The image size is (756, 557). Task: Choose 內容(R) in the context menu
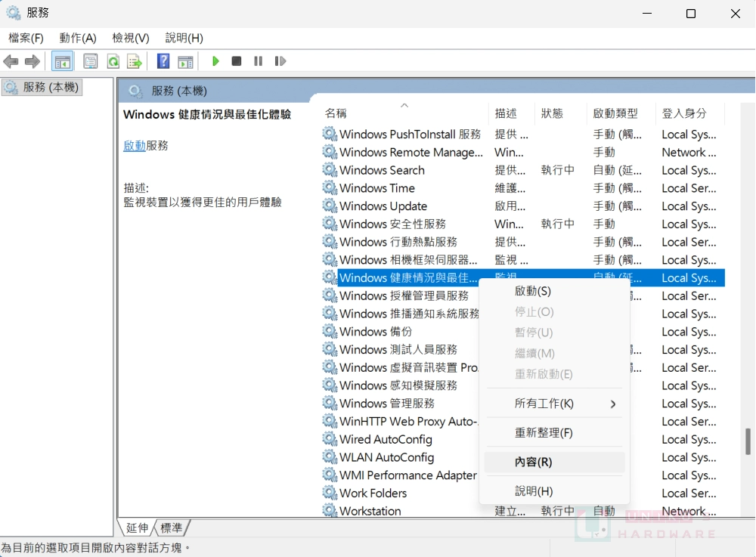[554, 462]
